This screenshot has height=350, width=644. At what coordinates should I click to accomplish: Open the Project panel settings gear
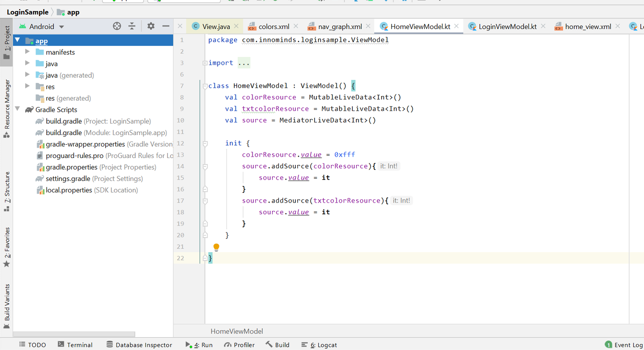click(x=150, y=26)
